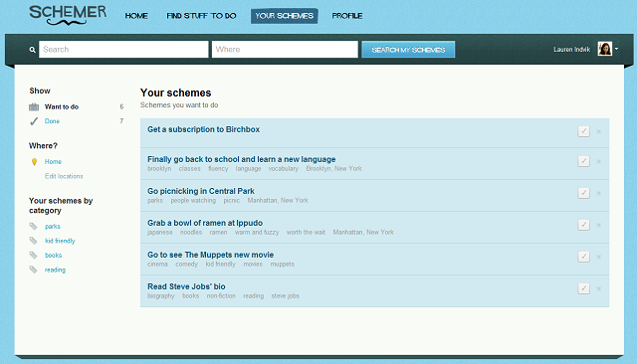637x364 pixels.
Task: Mark Get a subscription to Birchbox as done
Action: 584,131
